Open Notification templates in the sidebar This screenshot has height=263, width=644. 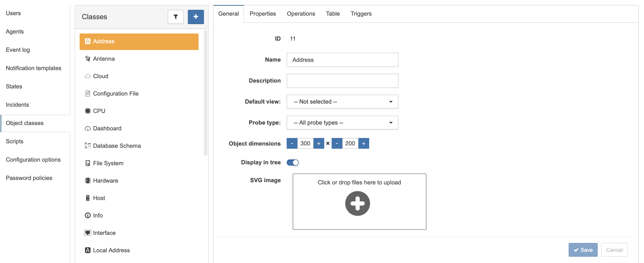coord(34,68)
